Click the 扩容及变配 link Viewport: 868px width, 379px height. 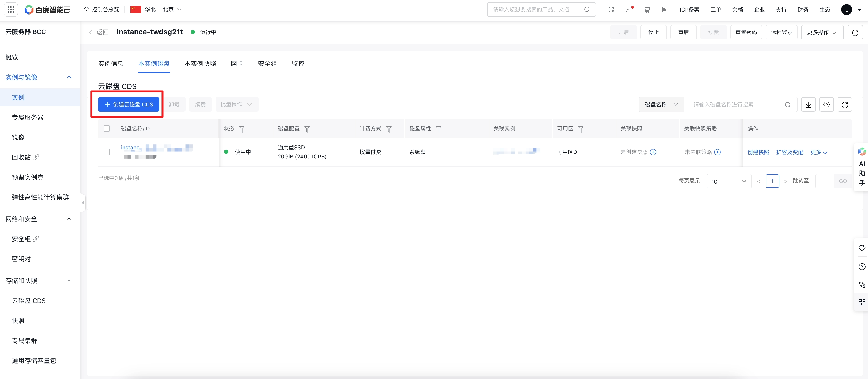[x=789, y=152]
